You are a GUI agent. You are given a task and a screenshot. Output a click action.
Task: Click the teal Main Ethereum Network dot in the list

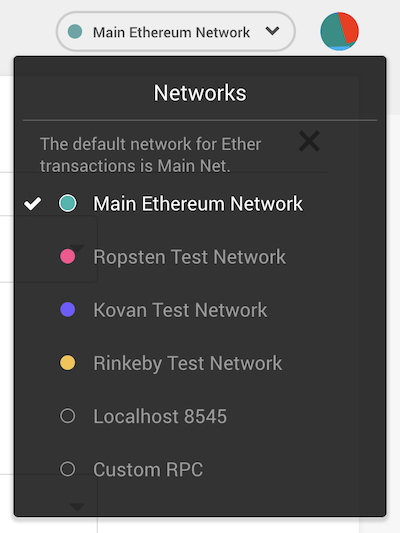(x=68, y=203)
